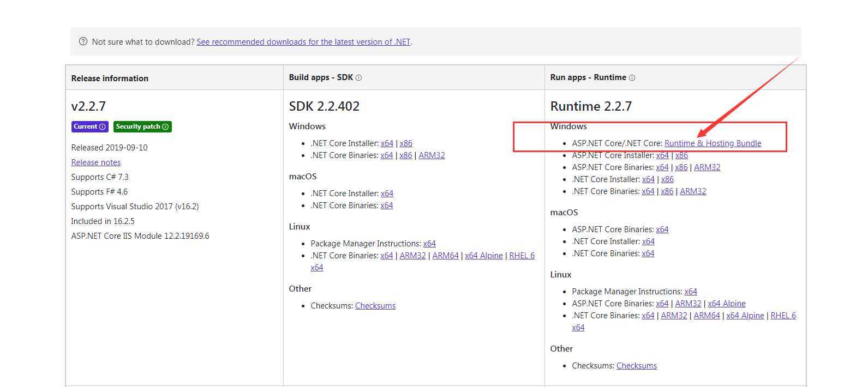Click 'Supports C# 7.3' text
The image size is (868, 387).
click(100, 177)
